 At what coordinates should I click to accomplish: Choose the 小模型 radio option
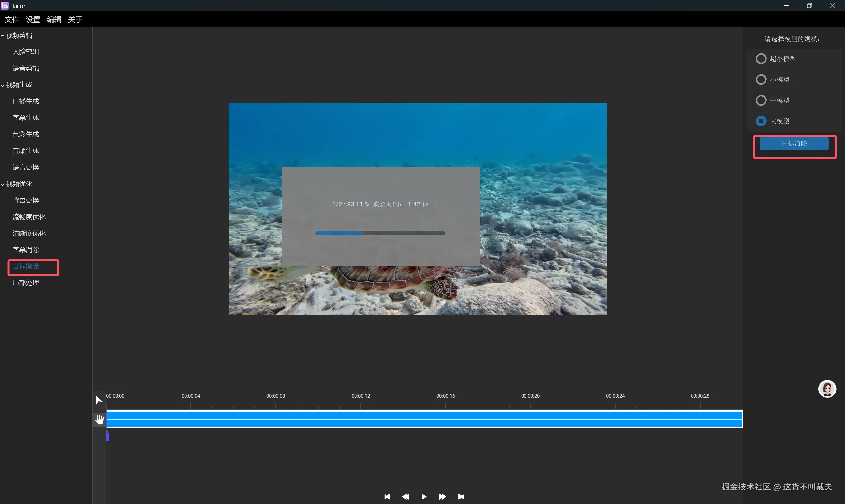(x=761, y=79)
